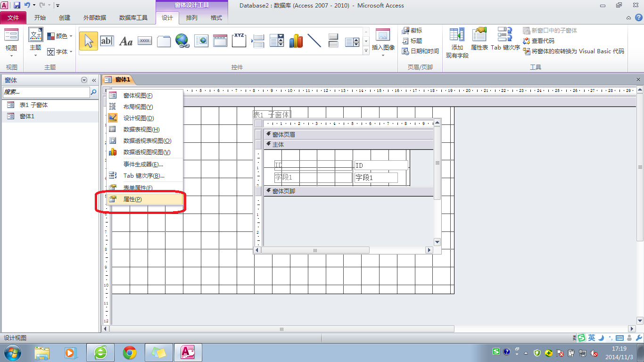Click 添加现有字段 in the tools group
The height and width of the screenshot is (362, 644).
click(457, 42)
